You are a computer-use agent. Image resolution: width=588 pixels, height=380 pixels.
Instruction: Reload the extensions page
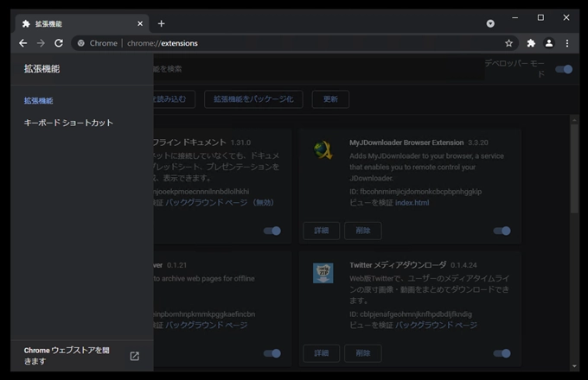pos(59,42)
